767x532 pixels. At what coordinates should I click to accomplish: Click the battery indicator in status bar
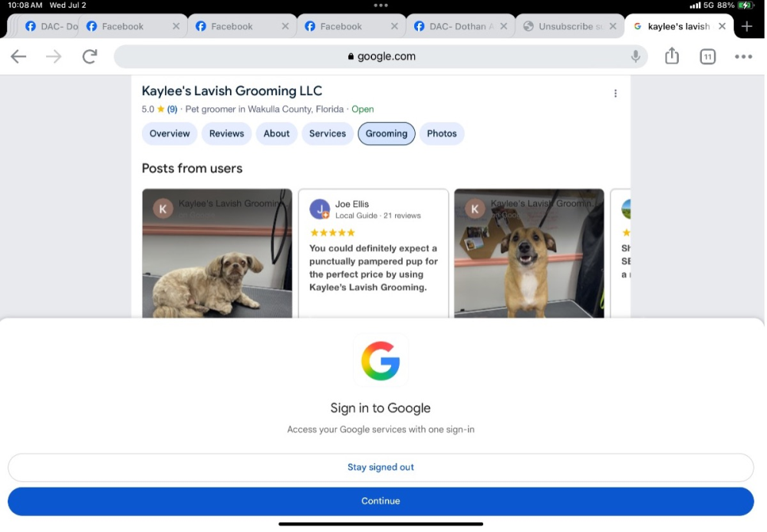tap(746, 5)
